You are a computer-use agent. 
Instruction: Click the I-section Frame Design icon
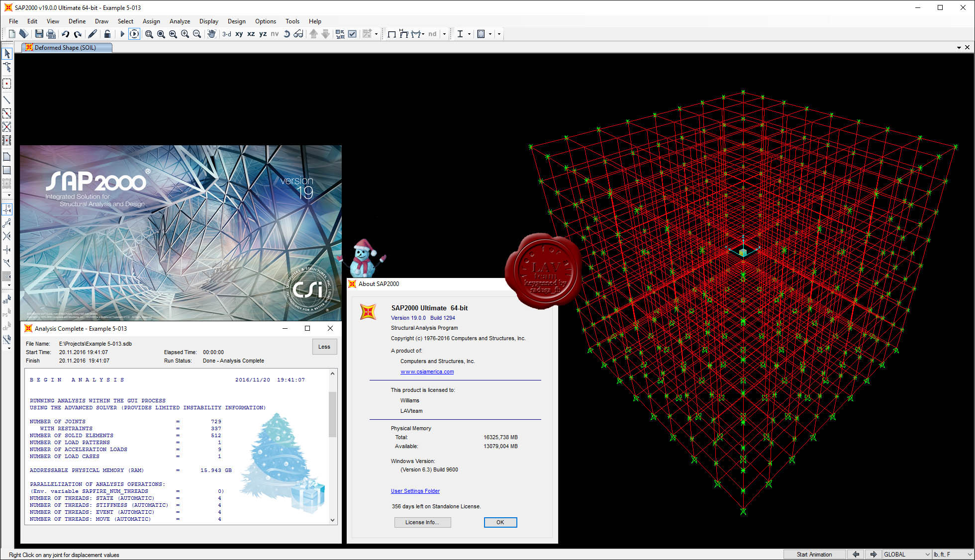click(x=460, y=34)
